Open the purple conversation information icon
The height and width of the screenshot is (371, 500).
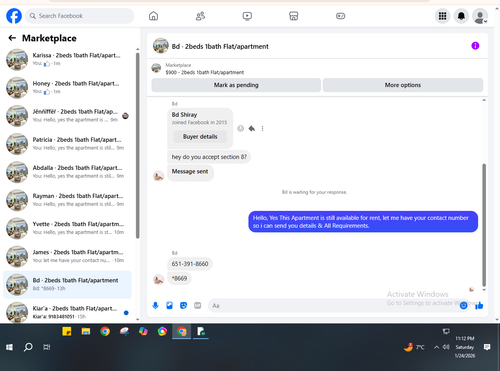[475, 46]
